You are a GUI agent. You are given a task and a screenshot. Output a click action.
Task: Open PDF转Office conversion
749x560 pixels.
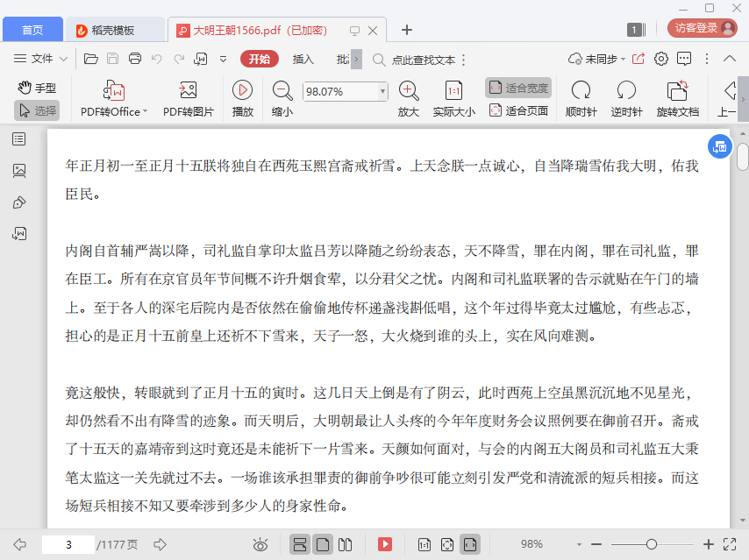coord(114,99)
